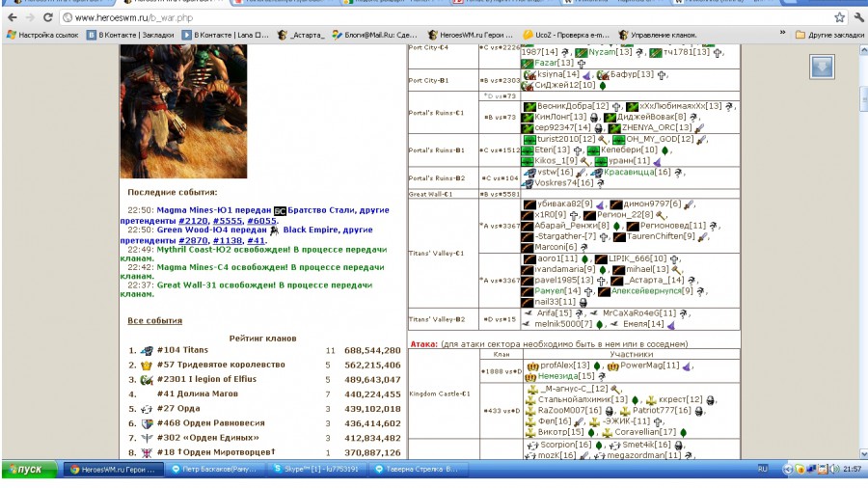This screenshot has width=868, height=488.
Task: Click the browser Back arrow
Action: pos(13,17)
